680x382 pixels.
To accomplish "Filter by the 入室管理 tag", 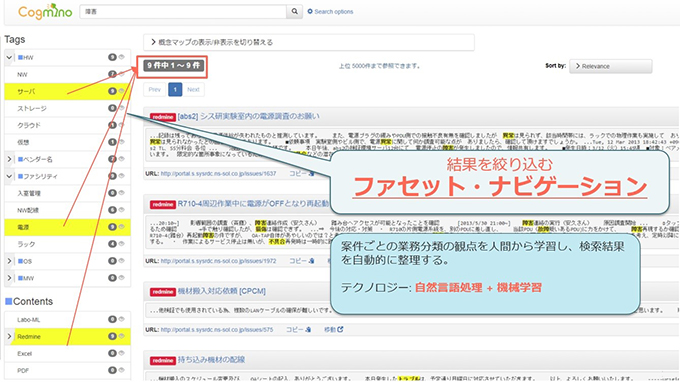I will point(29,193).
